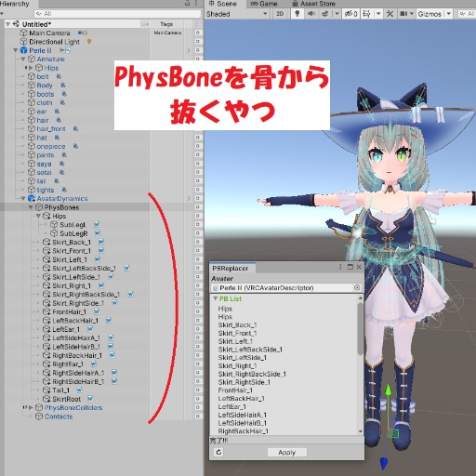
Task: Click PB List scroll down arrow
Action: pyautogui.click(x=360, y=431)
